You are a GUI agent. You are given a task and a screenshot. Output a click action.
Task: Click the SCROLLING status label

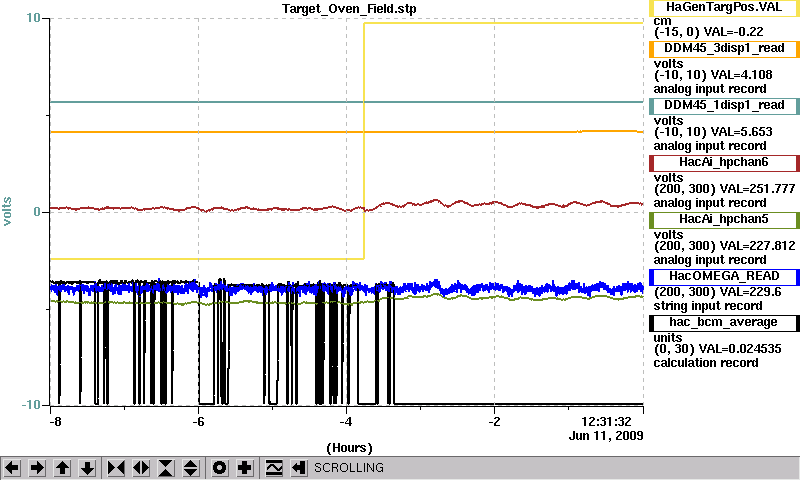(349, 468)
